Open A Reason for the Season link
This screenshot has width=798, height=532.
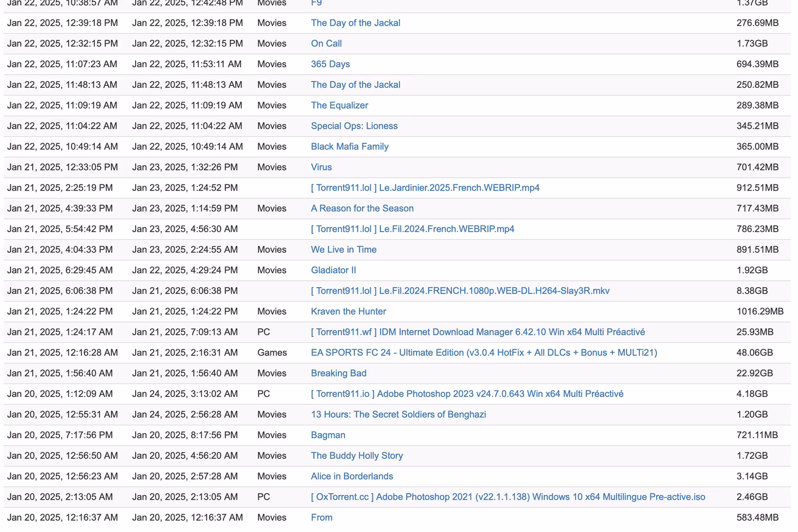point(362,208)
